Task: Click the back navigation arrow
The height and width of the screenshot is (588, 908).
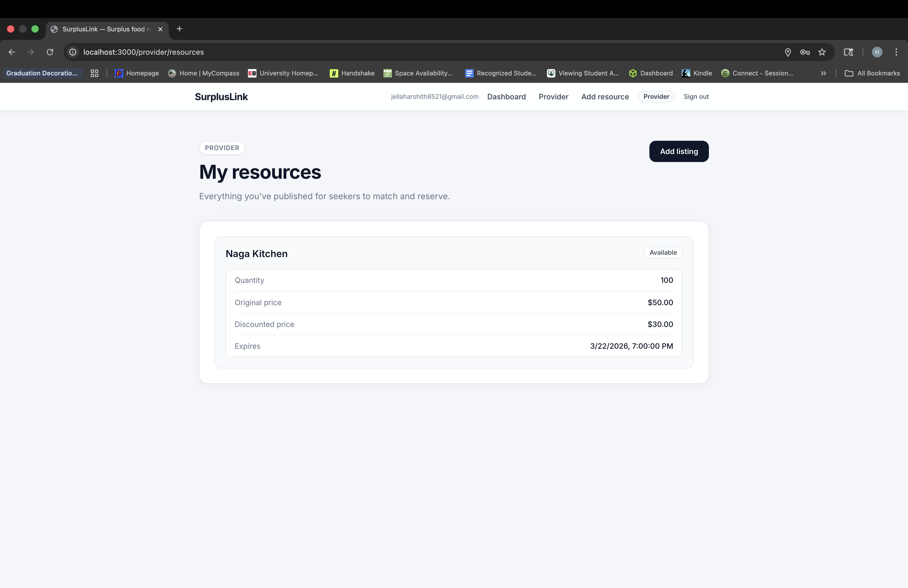Action: [12, 52]
